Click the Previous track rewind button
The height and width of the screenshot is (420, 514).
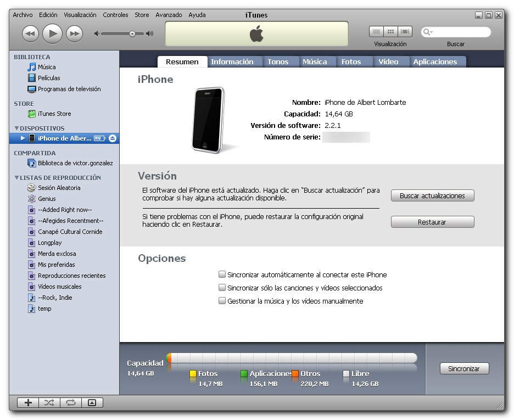(30, 33)
